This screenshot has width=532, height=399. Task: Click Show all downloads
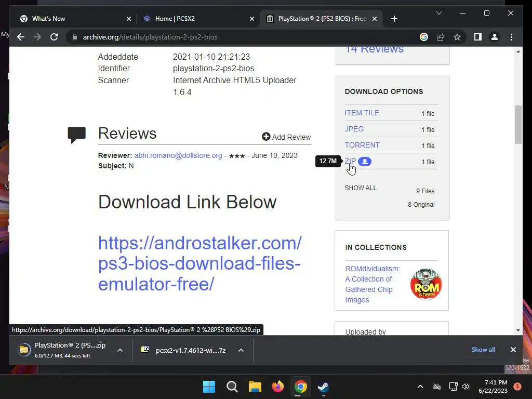(x=483, y=350)
